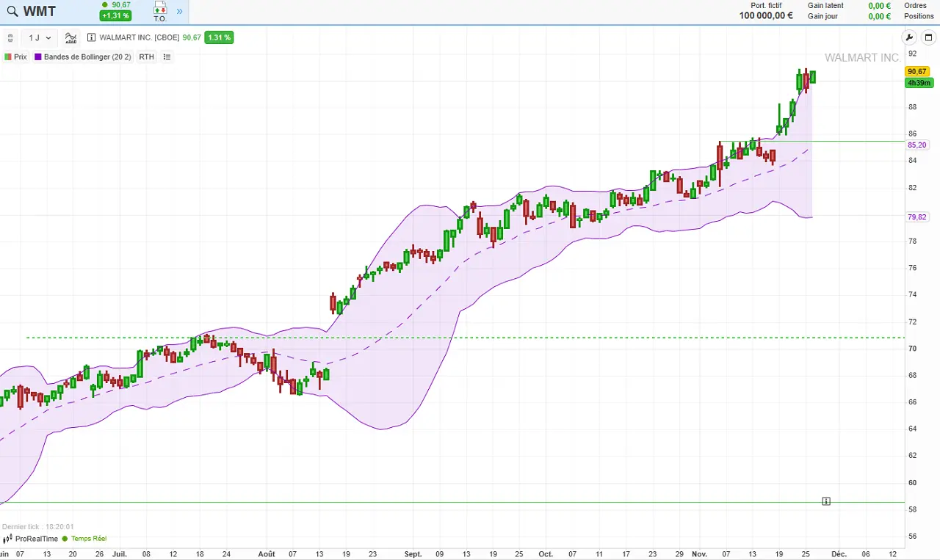
Task: Click the info icon before WALMART INC. [CBOE]
Action: 92,37
